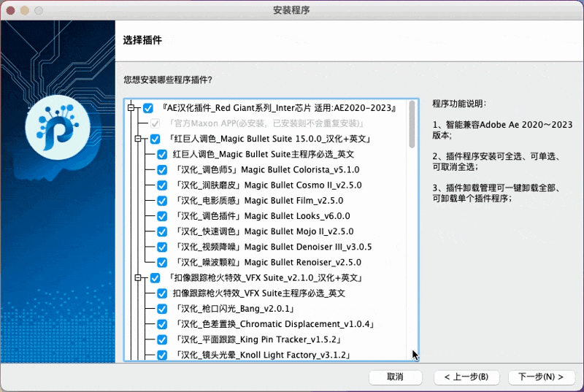Collapse the Magic Bullet Suite 15.0.0 tree branch
The width and height of the screenshot is (584, 392).
click(x=138, y=139)
